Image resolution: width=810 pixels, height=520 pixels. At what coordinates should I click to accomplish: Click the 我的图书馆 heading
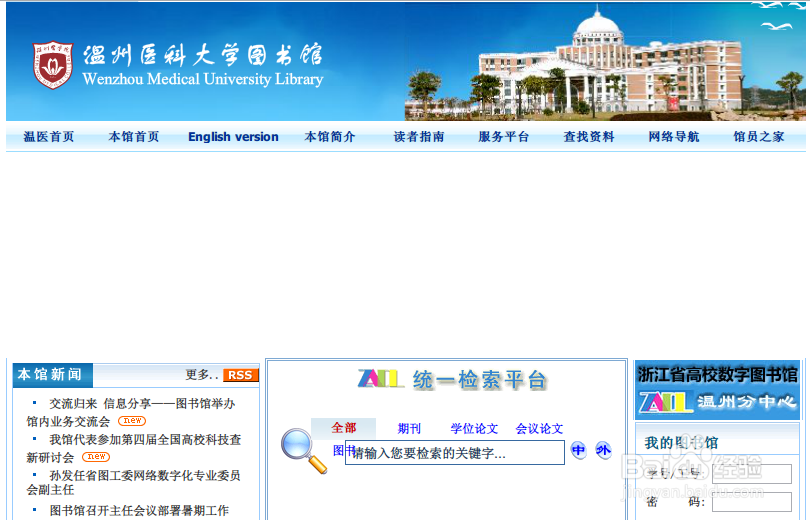681,443
